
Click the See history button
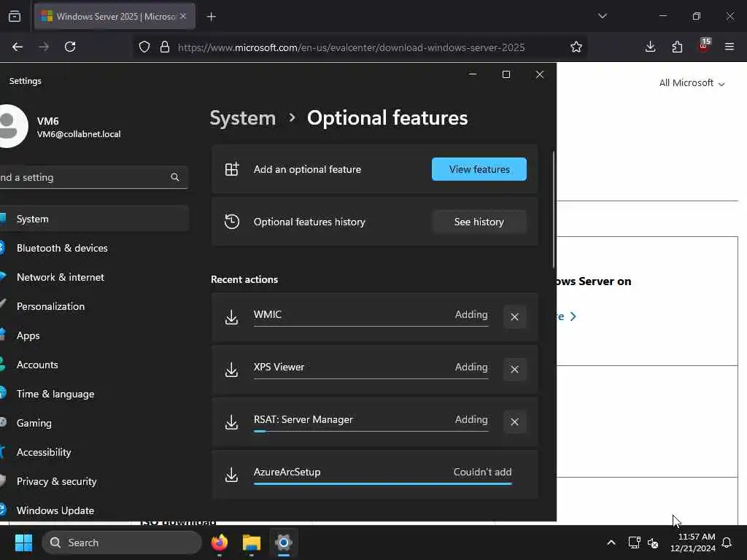point(479,222)
